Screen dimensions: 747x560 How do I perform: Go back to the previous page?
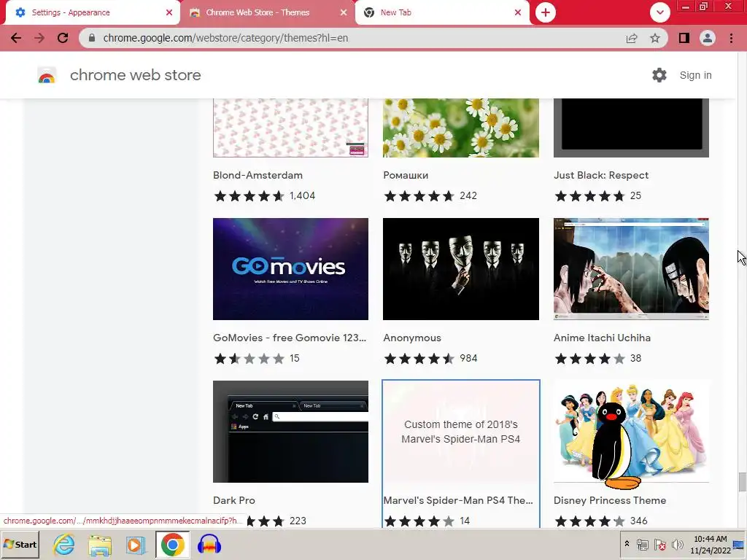(16, 38)
